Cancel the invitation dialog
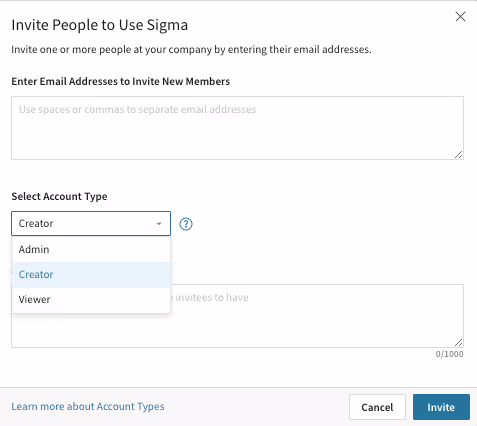The height and width of the screenshot is (426, 477). [x=377, y=407]
